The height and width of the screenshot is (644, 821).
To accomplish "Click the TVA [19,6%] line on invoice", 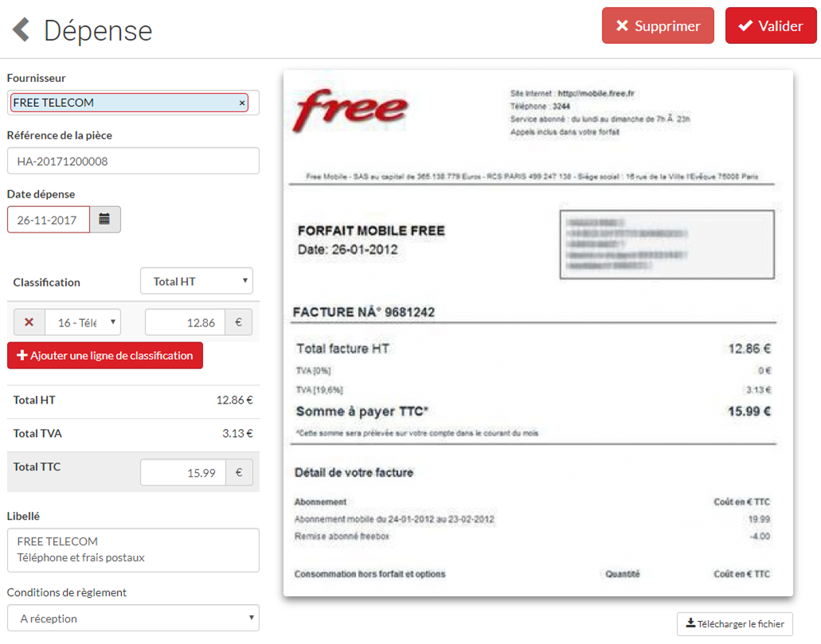I will [x=533, y=390].
